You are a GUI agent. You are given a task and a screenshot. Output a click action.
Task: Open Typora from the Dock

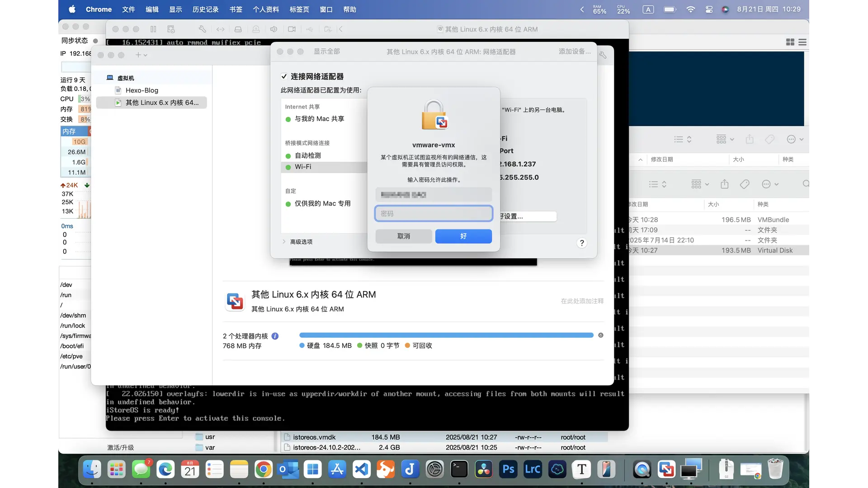point(582,470)
